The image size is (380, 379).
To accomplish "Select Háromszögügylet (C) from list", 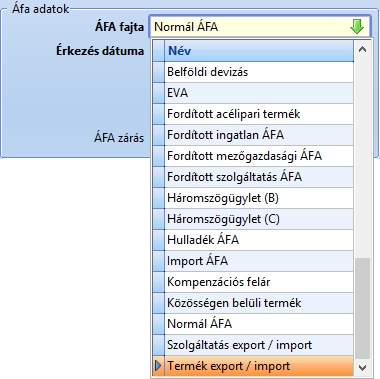I will coord(259,219).
